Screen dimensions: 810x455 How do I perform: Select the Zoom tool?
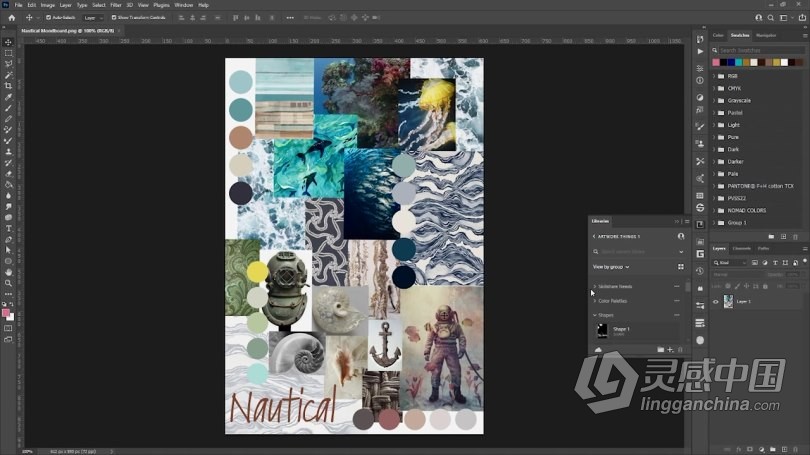click(x=8, y=283)
